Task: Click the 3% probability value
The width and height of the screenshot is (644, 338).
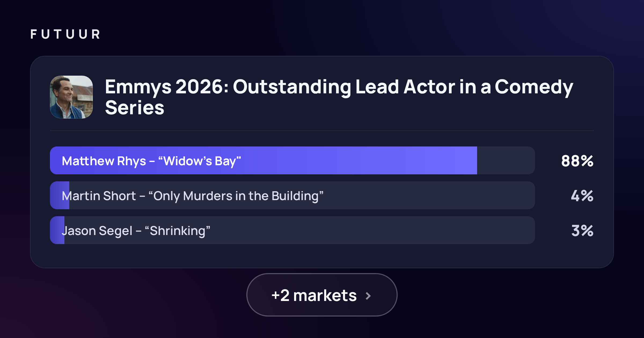Action: click(x=582, y=231)
